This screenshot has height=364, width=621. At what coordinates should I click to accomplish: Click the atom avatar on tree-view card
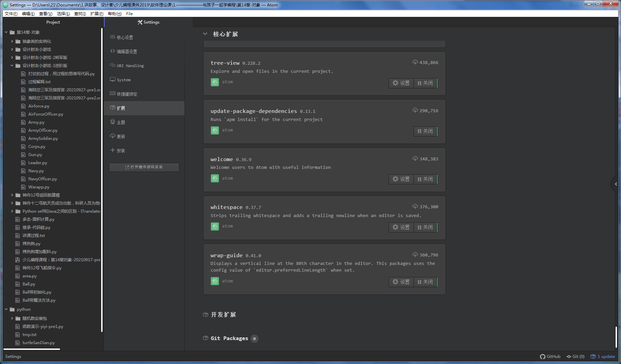(x=215, y=82)
